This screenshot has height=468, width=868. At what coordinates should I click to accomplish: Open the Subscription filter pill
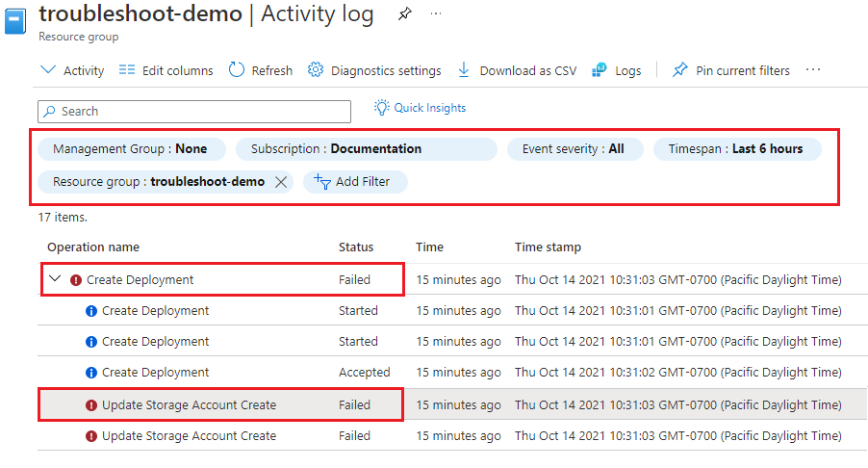[x=366, y=149]
